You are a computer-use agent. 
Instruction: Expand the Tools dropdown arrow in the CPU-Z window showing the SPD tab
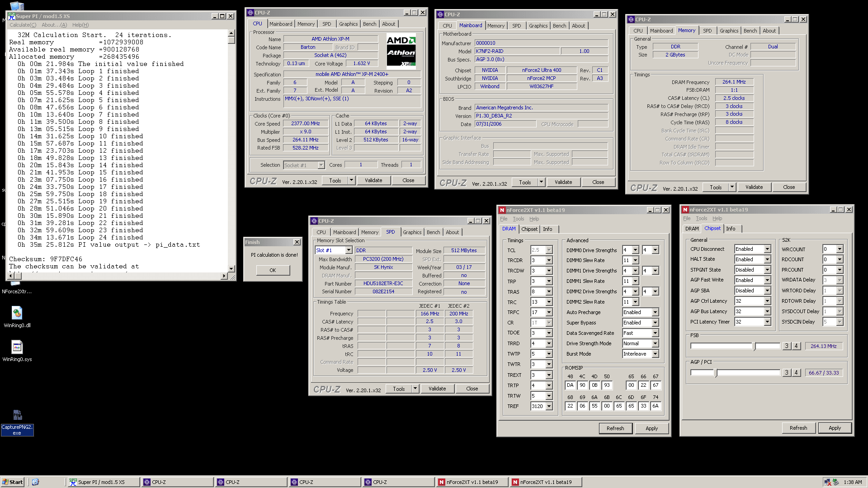point(415,389)
